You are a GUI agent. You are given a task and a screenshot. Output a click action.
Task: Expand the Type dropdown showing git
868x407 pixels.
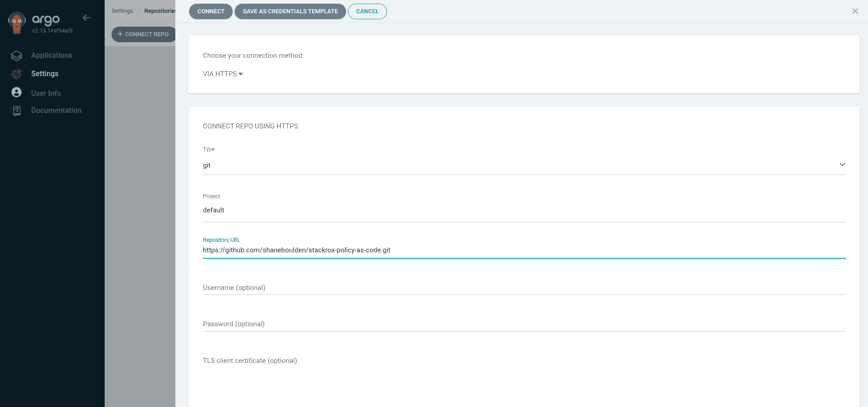[x=524, y=165]
